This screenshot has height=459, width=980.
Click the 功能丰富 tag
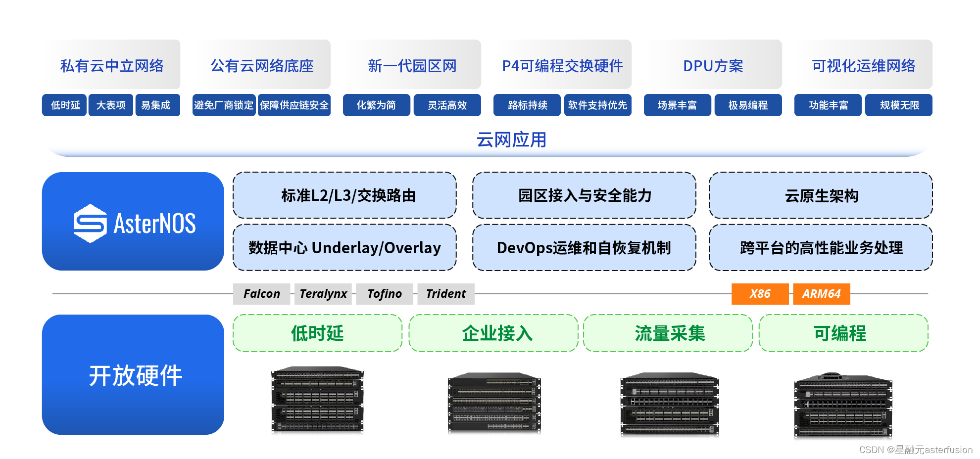coord(828,105)
